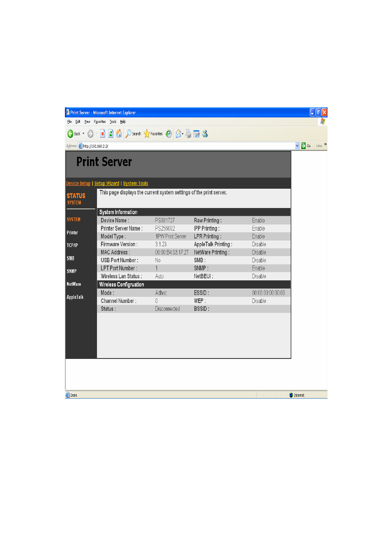Open the Setup Wizard link
Viewport: 392px width, 555px height.
107,183
